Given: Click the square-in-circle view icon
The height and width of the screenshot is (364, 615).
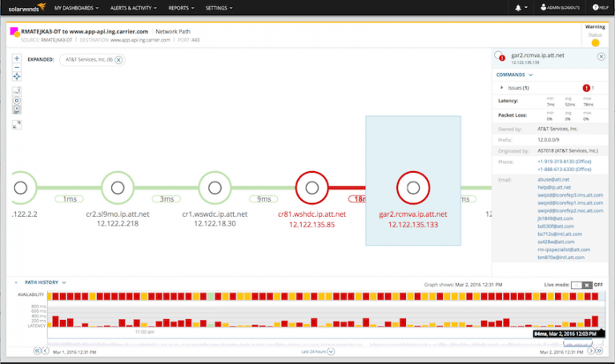Looking at the screenshot, I should 17,100.
